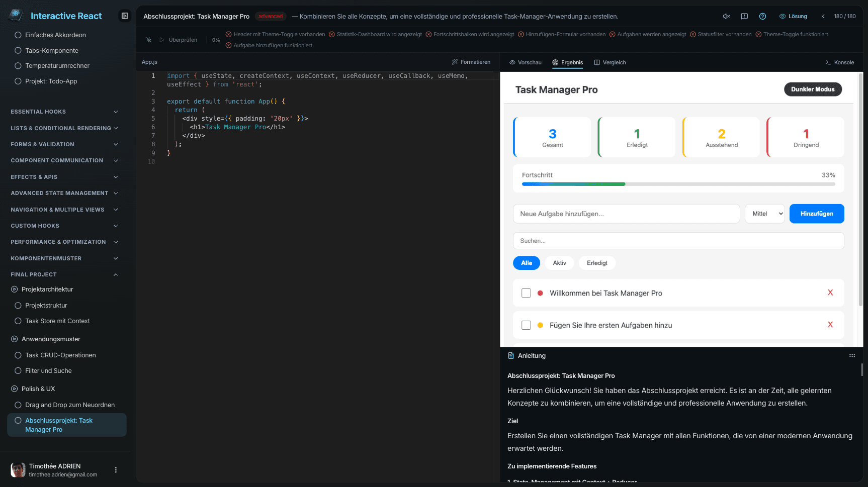The height and width of the screenshot is (487, 868).
Task: Open the Vergleich tab
Action: click(x=610, y=62)
